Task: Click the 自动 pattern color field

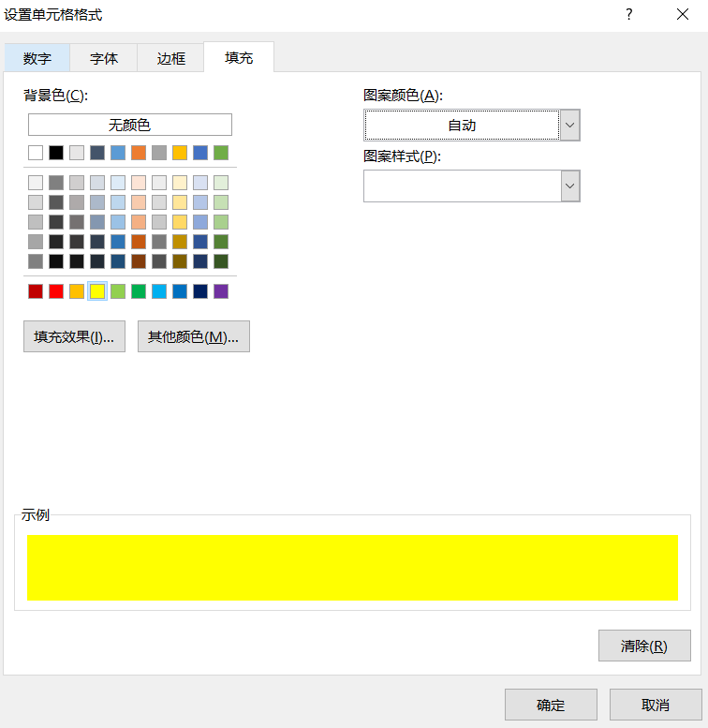Action: [462, 125]
